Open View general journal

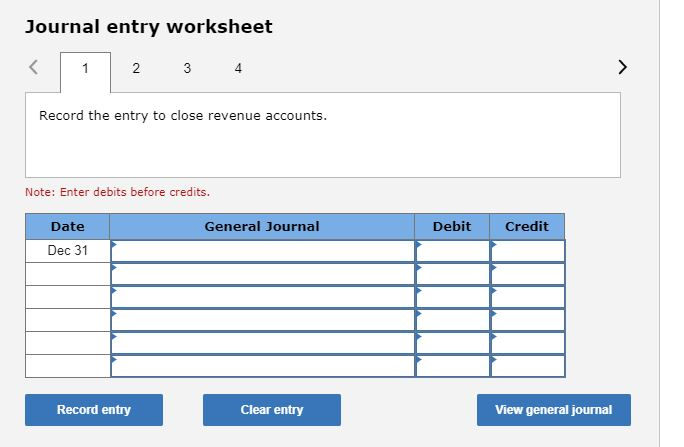pyautogui.click(x=554, y=410)
